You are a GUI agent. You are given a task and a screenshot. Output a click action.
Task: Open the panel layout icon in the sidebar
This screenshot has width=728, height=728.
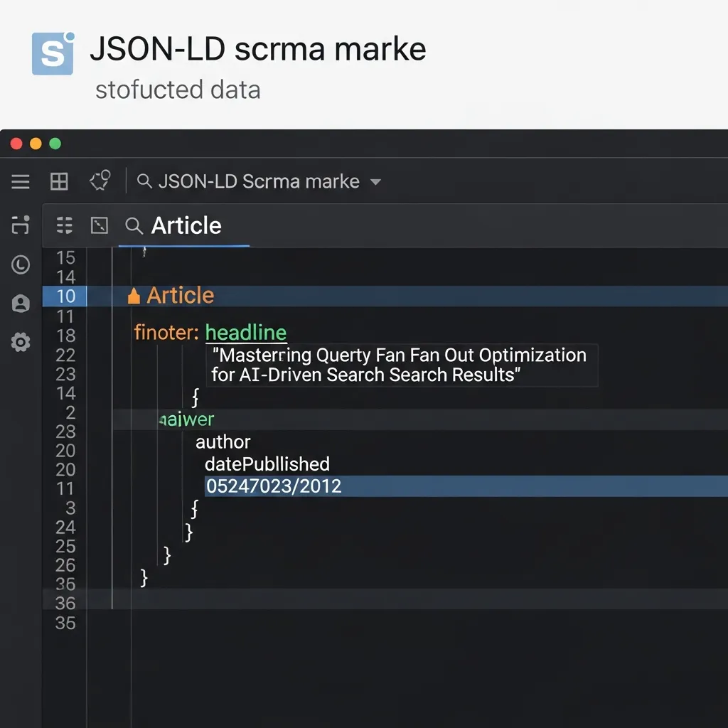[x=20, y=225]
